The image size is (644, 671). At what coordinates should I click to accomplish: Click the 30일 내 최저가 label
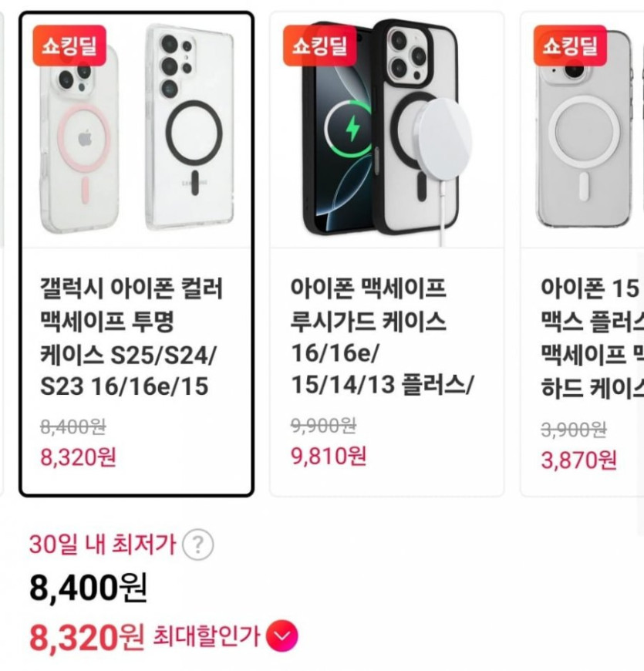click(x=103, y=545)
